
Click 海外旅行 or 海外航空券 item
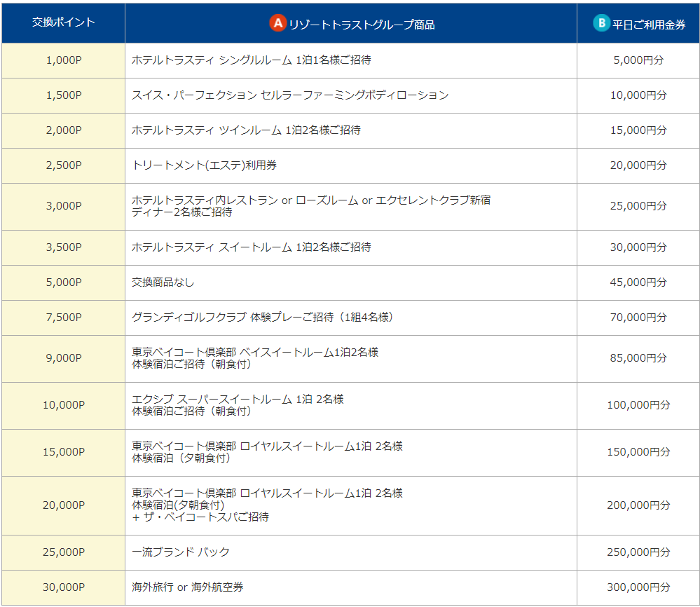click(188, 587)
